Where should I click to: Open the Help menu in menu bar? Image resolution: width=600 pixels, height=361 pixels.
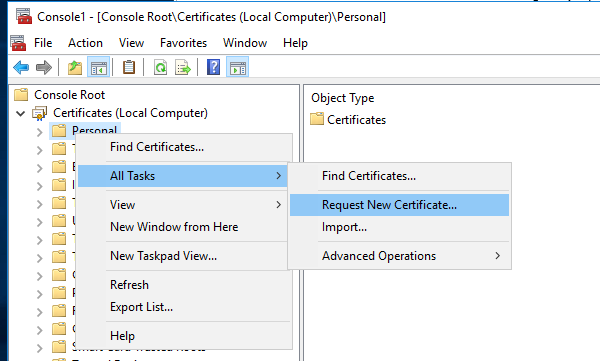pyautogui.click(x=295, y=43)
